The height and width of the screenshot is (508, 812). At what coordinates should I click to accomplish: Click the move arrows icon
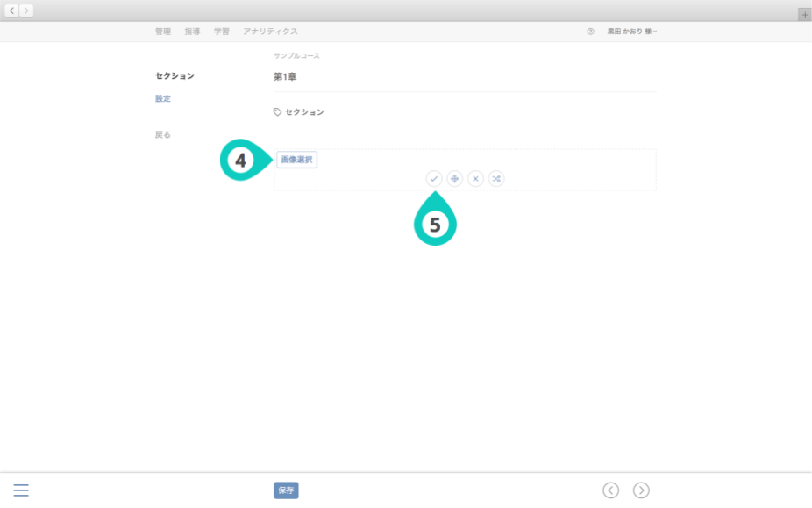pyautogui.click(x=454, y=179)
